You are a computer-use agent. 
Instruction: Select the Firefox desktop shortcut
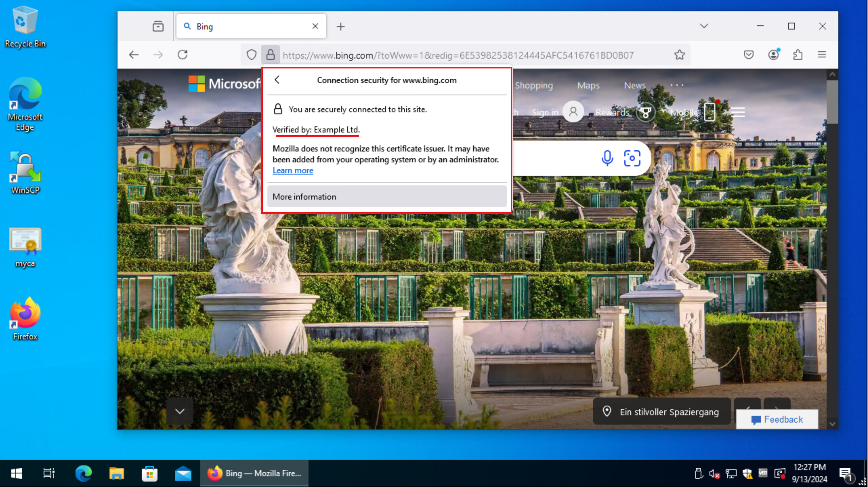(x=25, y=319)
